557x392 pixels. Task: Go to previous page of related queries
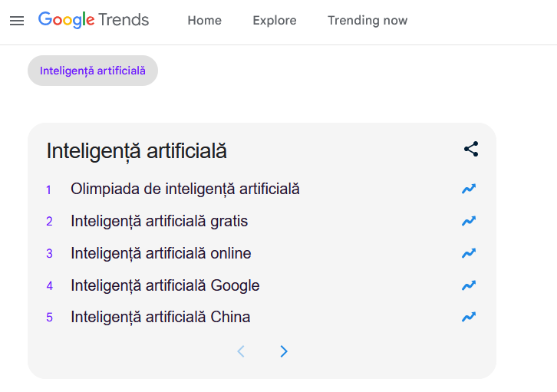(241, 351)
